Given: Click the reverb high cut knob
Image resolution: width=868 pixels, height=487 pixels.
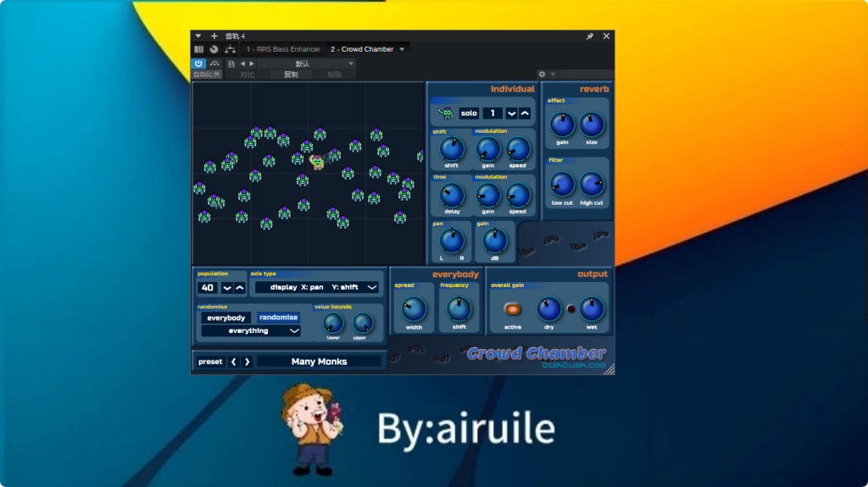Looking at the screenshot, I should click(x=591, y=185).
